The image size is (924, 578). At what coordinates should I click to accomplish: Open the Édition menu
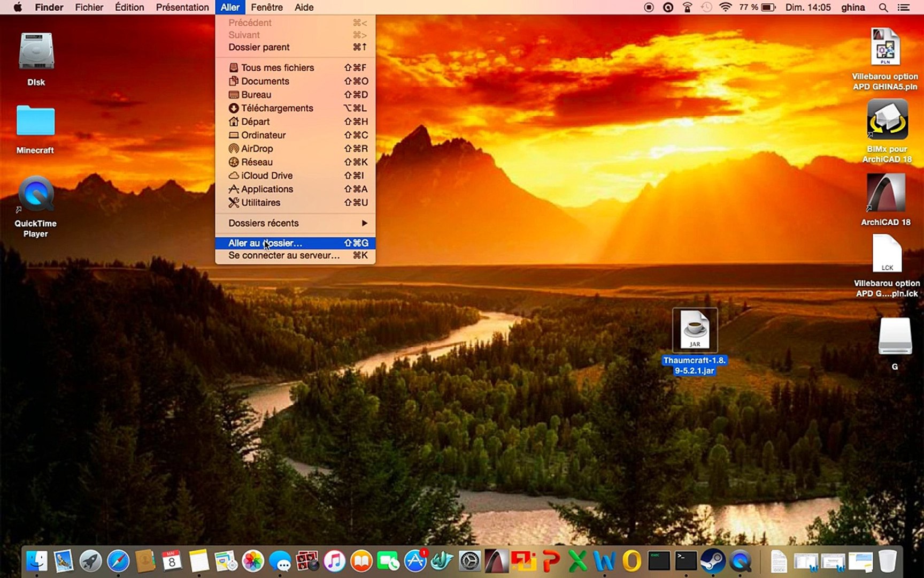[129, 7]
